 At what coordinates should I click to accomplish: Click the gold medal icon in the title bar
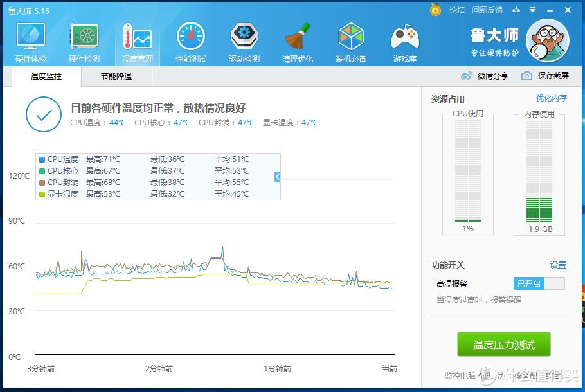pos(435,10)
